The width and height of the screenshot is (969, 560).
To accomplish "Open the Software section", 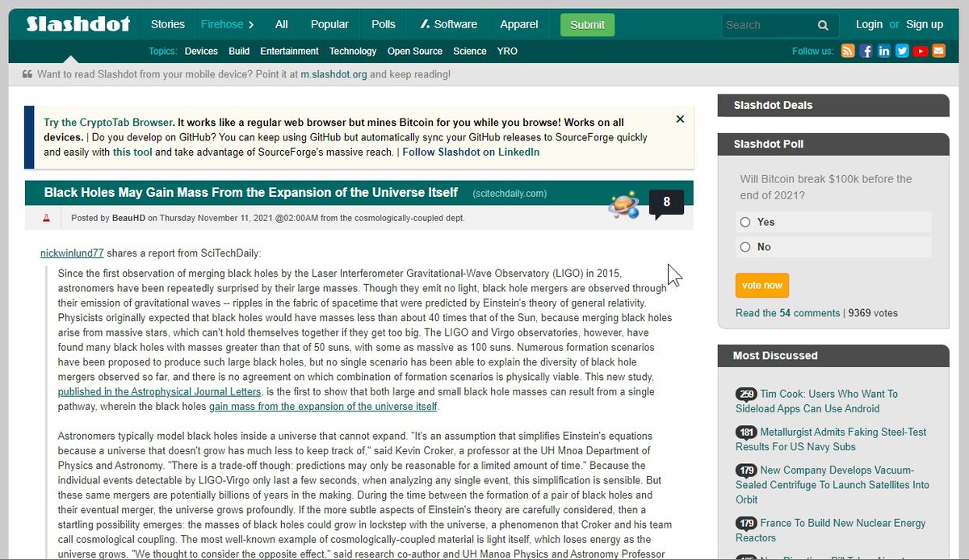I will (x=449, y=24).
